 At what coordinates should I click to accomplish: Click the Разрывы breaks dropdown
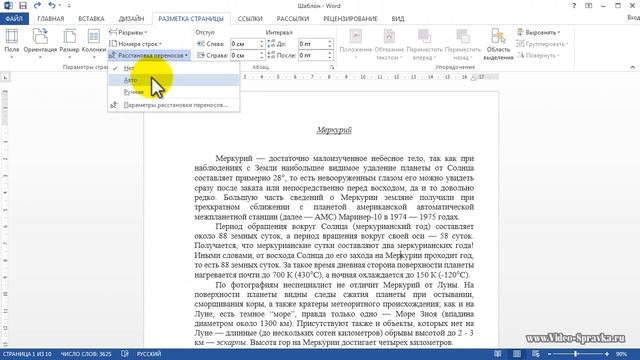click(128, 32)
